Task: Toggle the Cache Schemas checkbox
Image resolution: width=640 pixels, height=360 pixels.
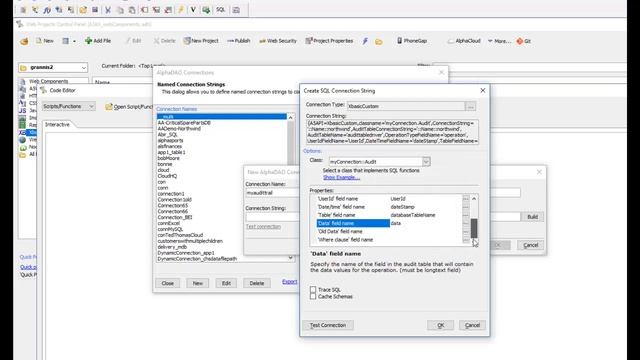Action: point(313,296)
